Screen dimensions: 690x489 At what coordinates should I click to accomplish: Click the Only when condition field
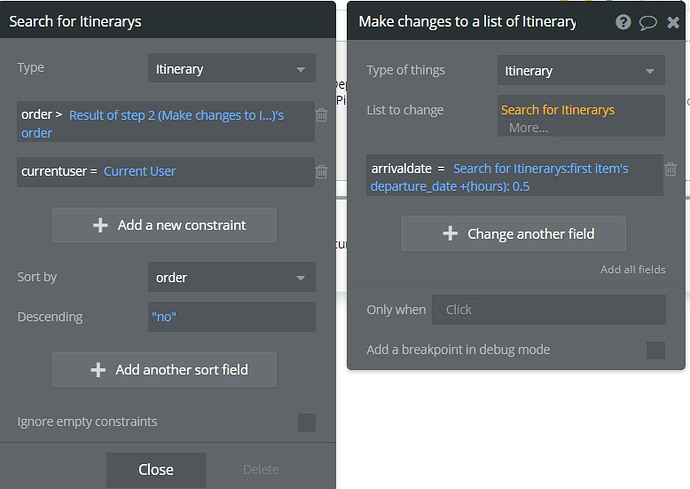tap(548, 309)
